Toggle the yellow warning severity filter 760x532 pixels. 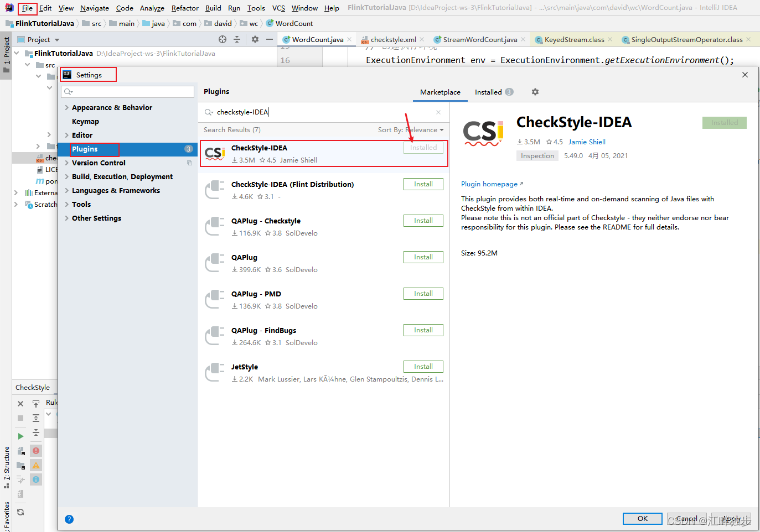click(35, 465)
